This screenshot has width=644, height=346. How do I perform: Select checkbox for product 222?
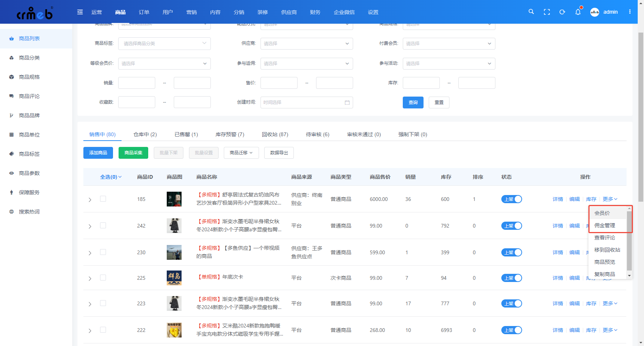(103, 330)
